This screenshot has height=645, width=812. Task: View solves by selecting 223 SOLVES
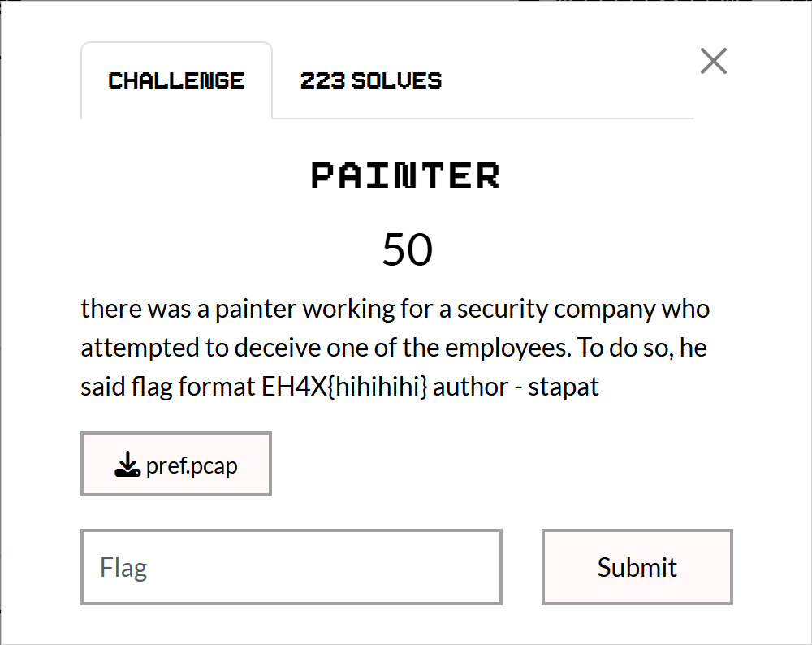pyautogui.click(x=371, y=80)
